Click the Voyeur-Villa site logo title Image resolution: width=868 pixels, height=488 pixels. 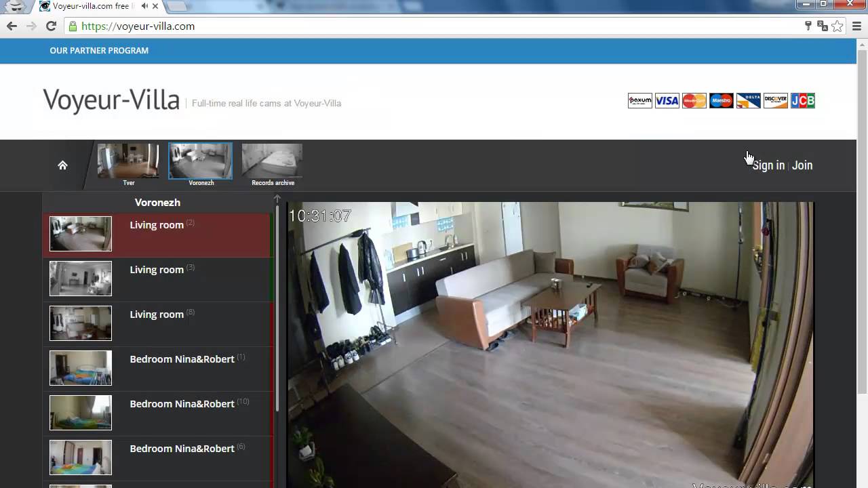tap(111, 100)
